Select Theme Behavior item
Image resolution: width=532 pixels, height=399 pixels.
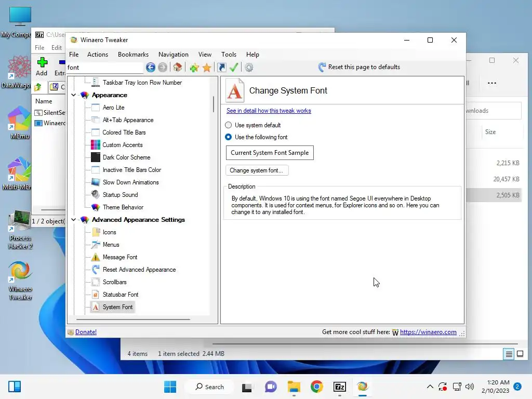[x=123, y=207]
